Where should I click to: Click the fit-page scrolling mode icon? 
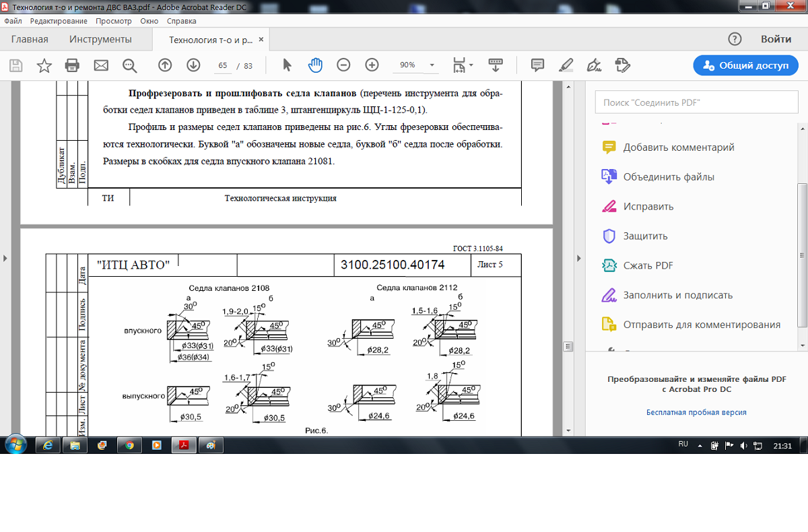(x=459, y=65)
